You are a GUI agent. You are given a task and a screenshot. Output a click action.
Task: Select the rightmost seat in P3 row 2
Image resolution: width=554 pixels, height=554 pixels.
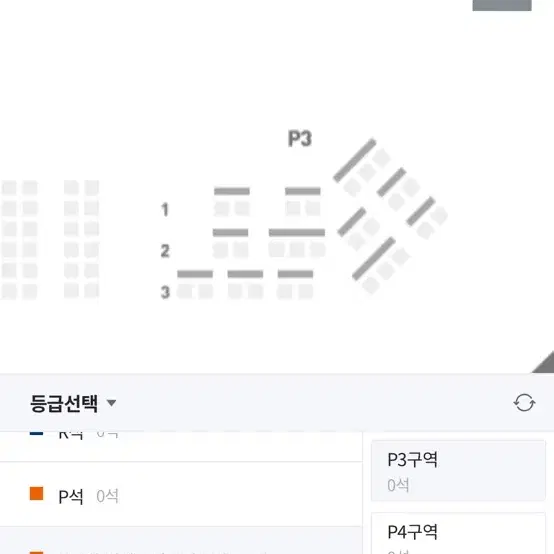pyautogui.click(x=317, y=250)
